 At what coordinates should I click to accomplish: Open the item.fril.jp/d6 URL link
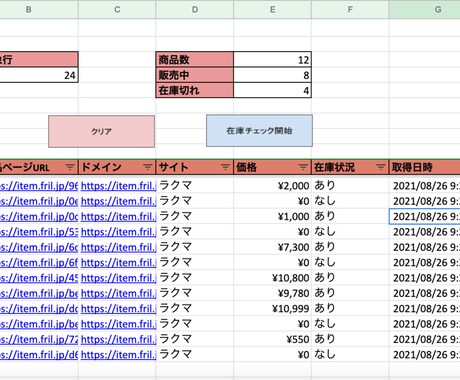[x=39, y=354]
